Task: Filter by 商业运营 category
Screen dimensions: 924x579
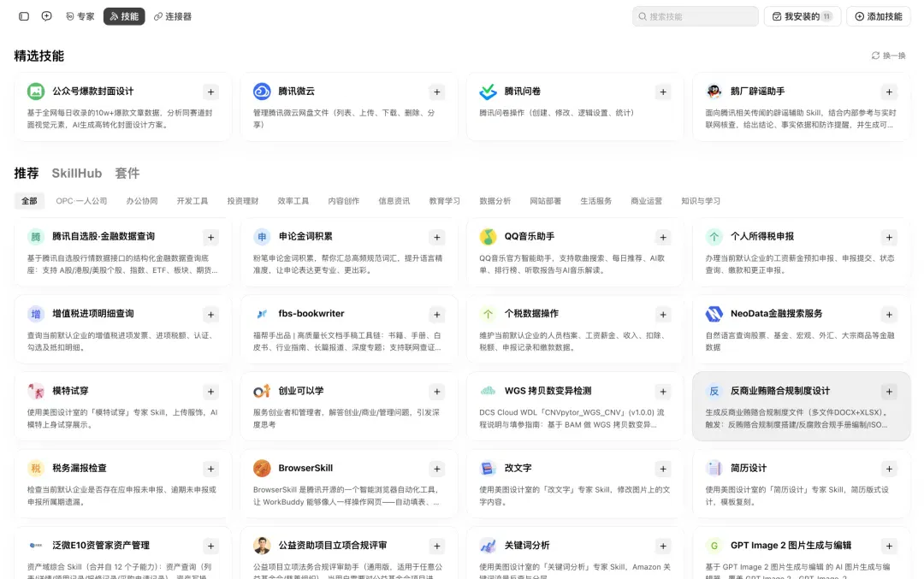Action: (647, 201)
